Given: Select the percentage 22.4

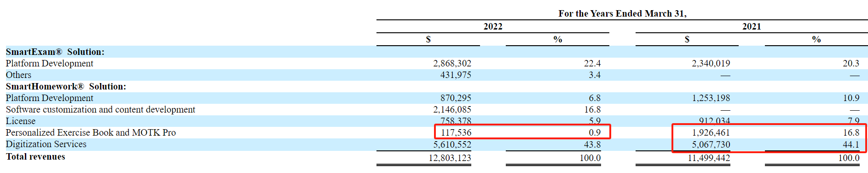Looking at the screenshot, I should pyautogui.click(x=592, y=63).
